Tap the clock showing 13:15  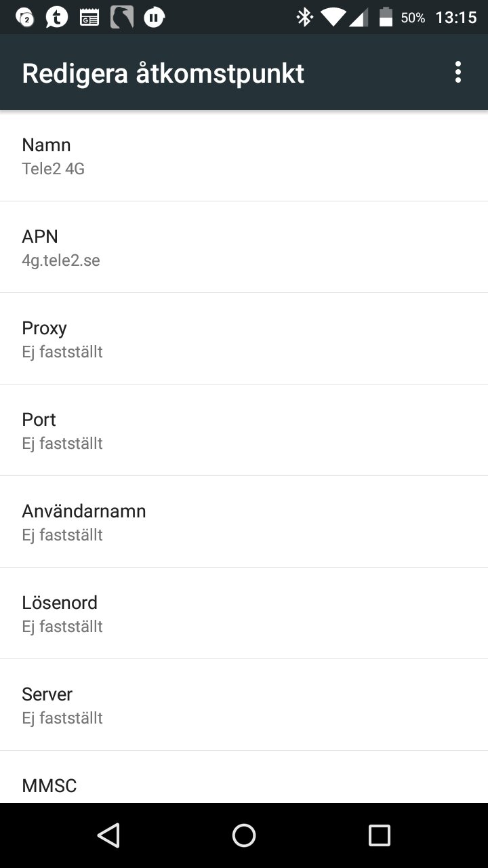[x=455, y=18]
